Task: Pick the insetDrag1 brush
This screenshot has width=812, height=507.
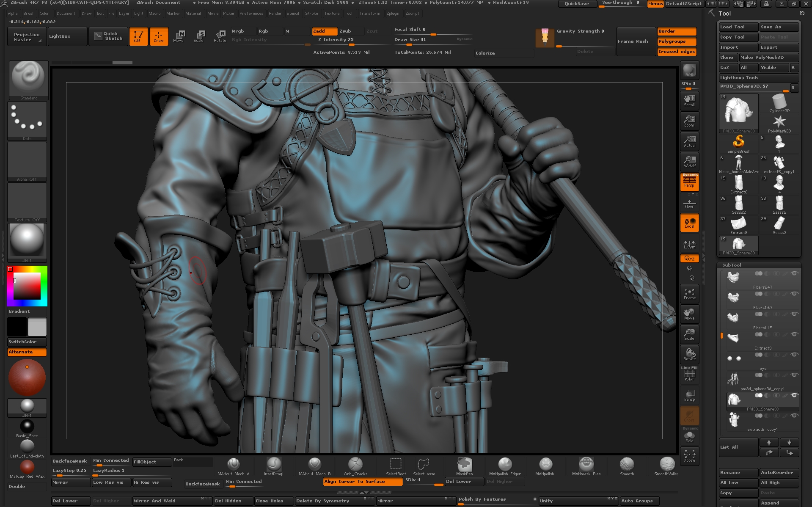Action: pos(274,467)
